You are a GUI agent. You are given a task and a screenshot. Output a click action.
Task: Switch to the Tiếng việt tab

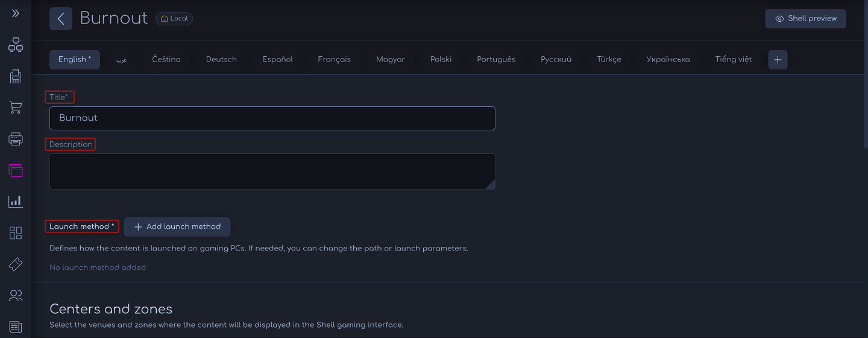coord(734,60)
